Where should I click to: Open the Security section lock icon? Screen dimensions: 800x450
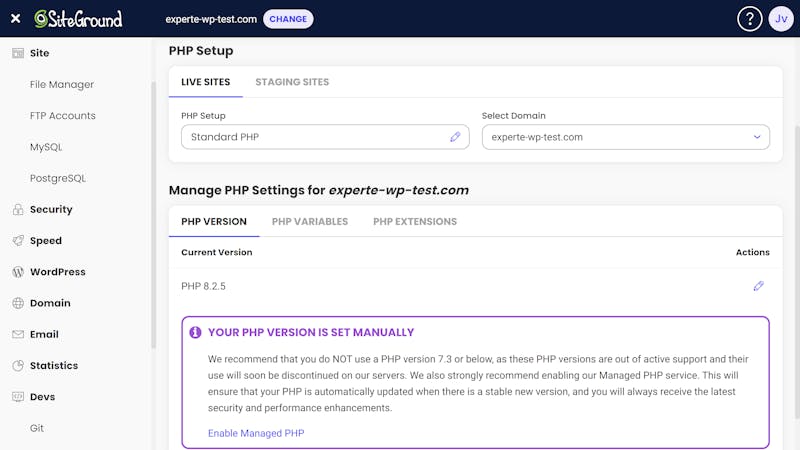(x=18, y=209)
